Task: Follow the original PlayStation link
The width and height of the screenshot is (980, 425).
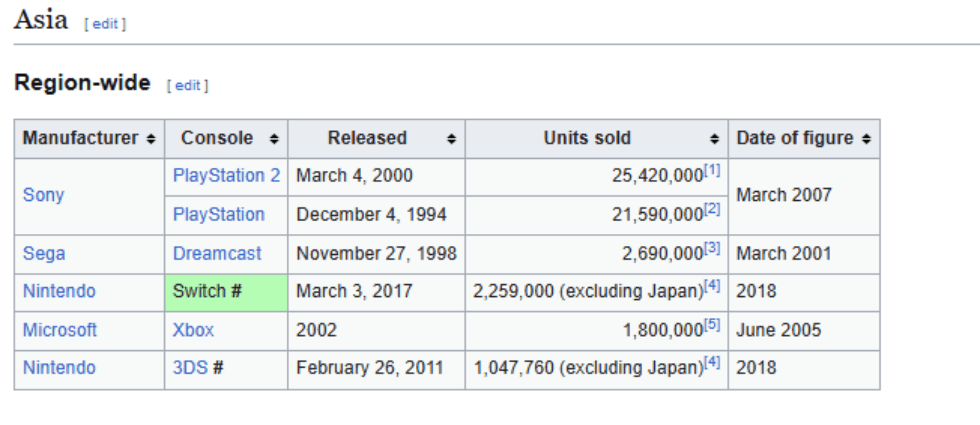Action: pyautogui.click(x=219, y=214)
